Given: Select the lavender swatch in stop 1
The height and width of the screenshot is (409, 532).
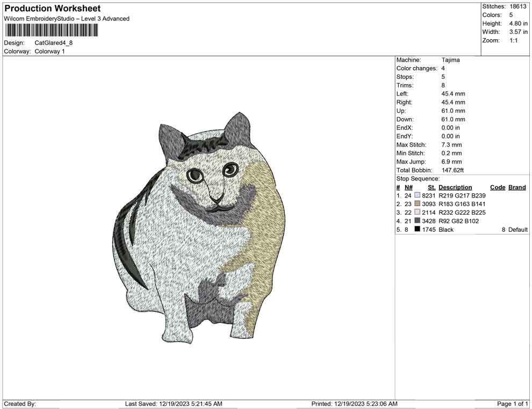Looking at the screenshot, I should click(x=417, y=195).
